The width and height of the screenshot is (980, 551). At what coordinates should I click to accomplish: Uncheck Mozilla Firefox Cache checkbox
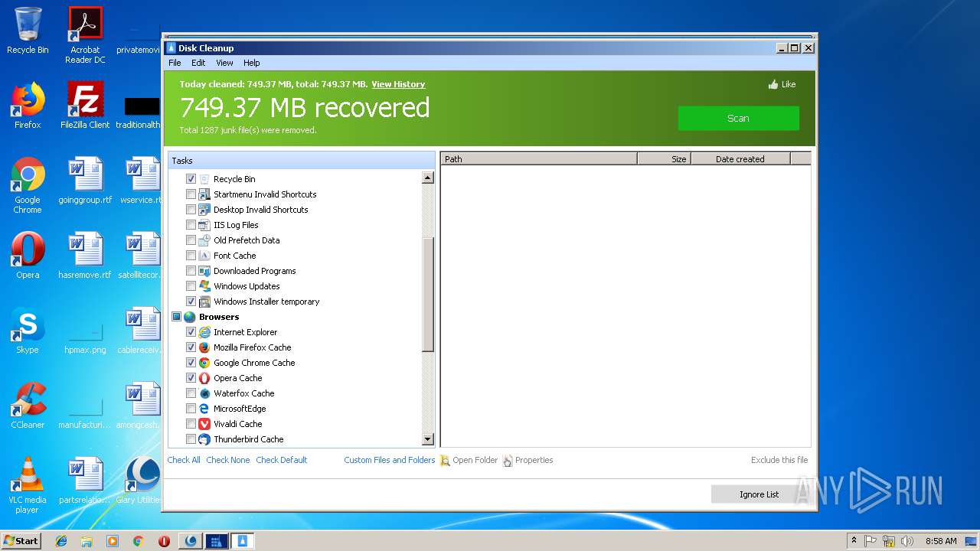[191, 347]
